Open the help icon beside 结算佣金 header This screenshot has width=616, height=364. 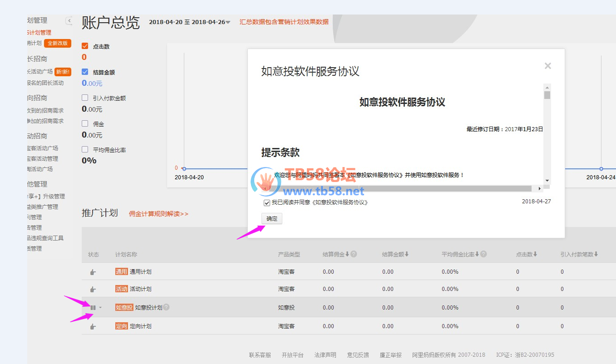tap(354, 254)
